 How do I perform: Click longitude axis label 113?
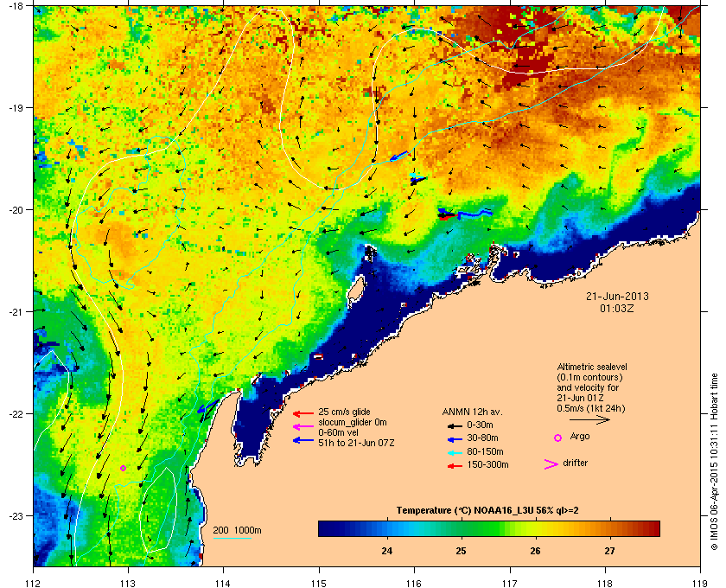[x=128, y=584]
